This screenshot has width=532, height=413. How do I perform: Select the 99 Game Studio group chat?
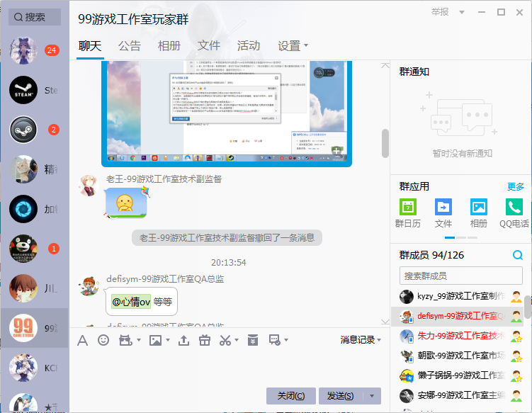[35, 328]
